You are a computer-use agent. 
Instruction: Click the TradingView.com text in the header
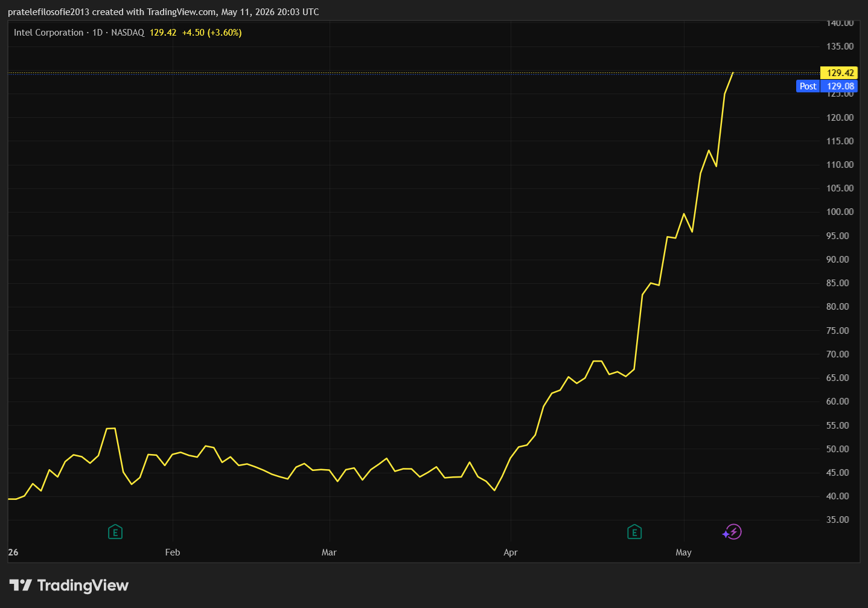(182, 12)
